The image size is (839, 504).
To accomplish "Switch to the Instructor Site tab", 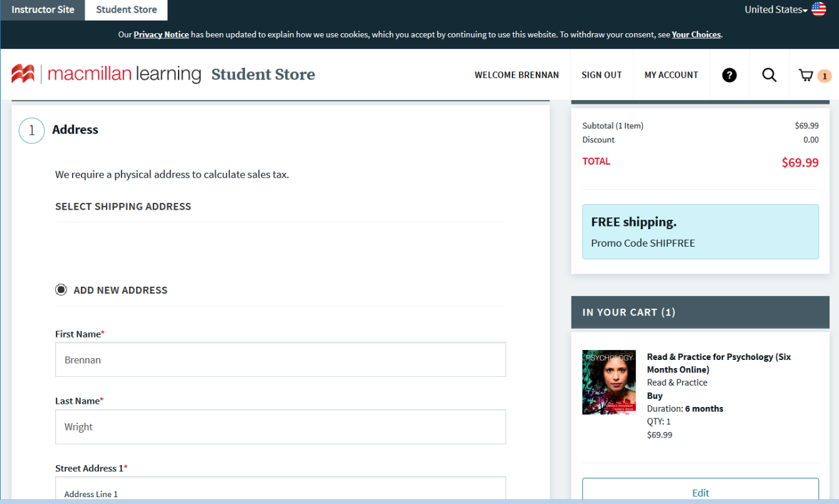I will point(43,9).
